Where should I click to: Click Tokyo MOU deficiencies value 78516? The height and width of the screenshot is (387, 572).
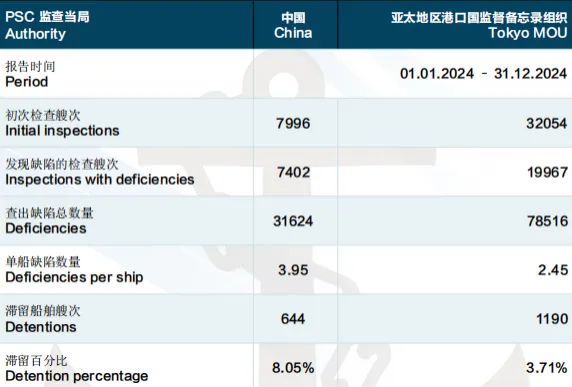click(547, 221)
